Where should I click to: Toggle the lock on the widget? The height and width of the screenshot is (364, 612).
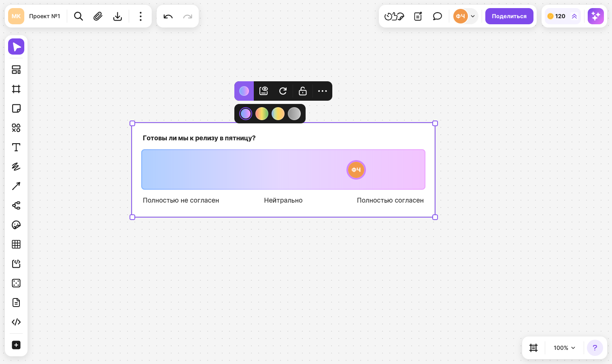pyautogui.click(x=303, y=91)
